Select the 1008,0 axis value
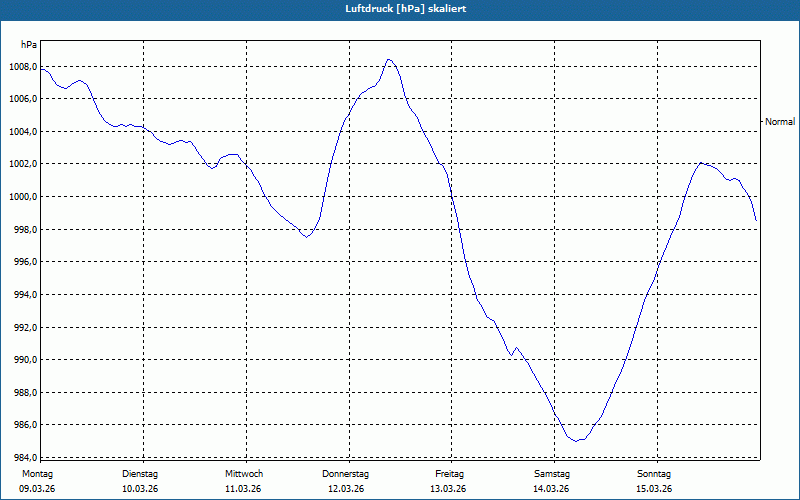Viewport: 800px width, 500px height. 23,67
